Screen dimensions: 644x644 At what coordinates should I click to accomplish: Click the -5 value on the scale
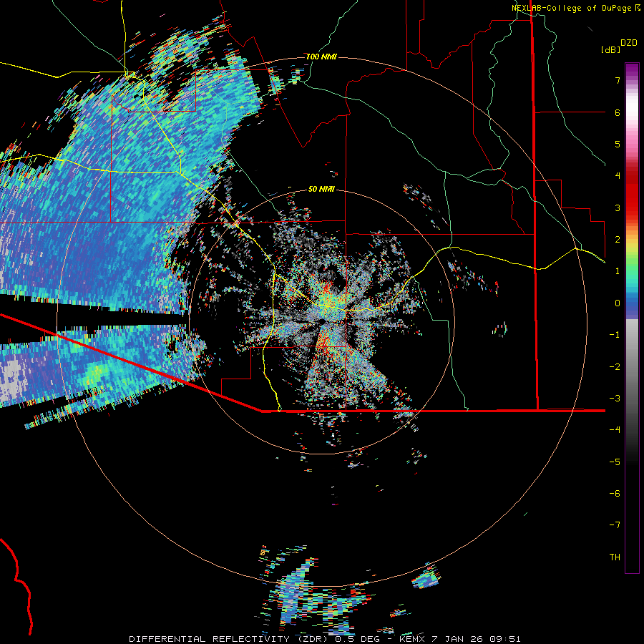click(615, 462)
